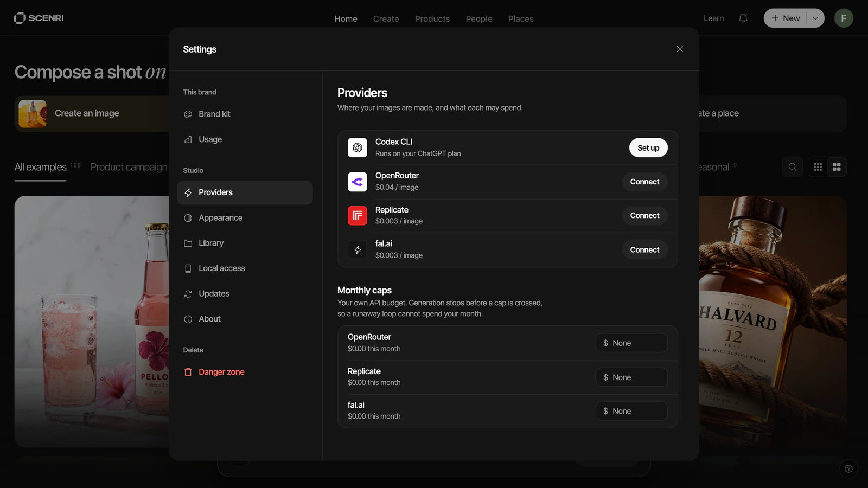Edit OpenRouter monthly cap field

(x=631, y=343)
